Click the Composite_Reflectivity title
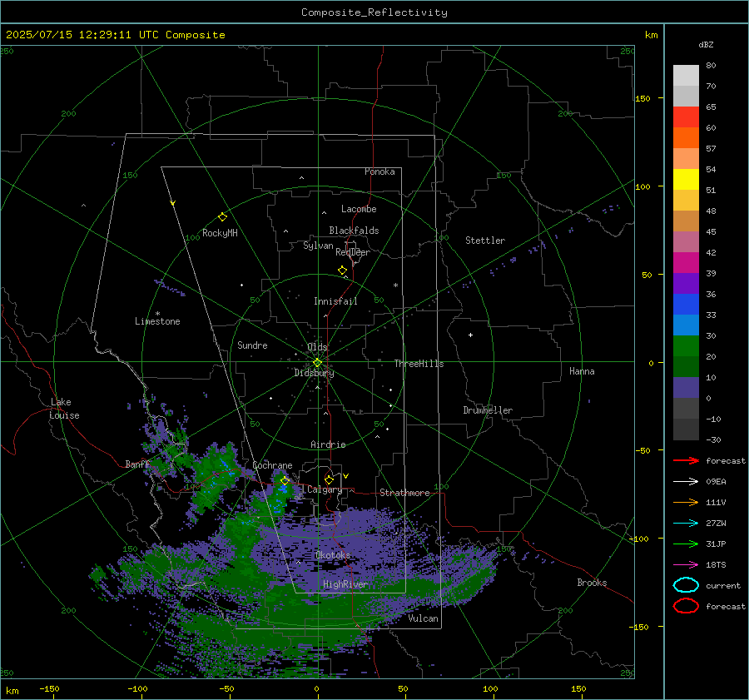Screen dimensions: 749x700 [x=374, y=12]
